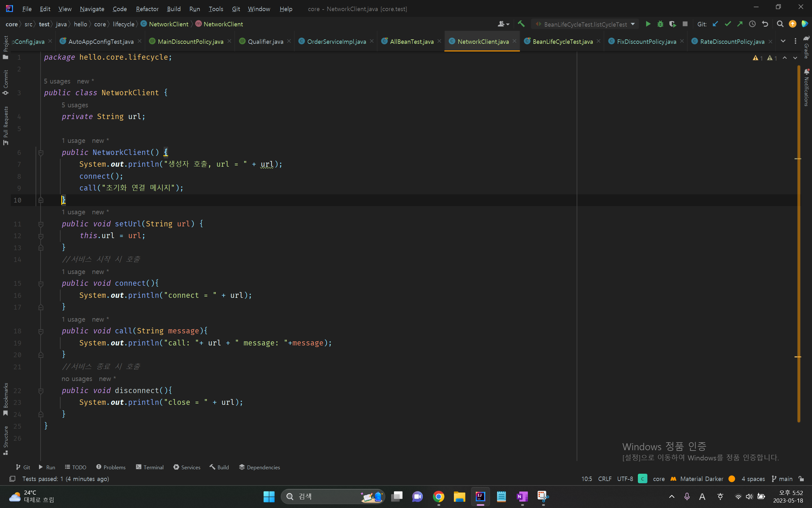The image size is (812, 508).
Task: Collapse setUrl method fold marker
Action: pyautogui.click(x=41, y=224)
